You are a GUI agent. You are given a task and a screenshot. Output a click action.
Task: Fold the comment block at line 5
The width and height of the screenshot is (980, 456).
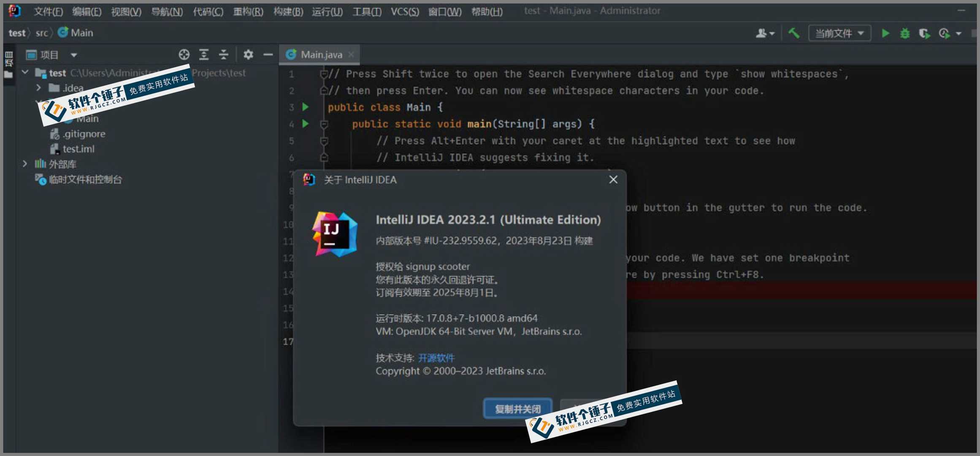pos(324,141)
